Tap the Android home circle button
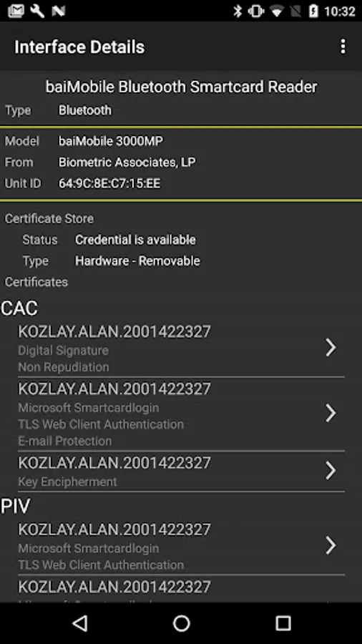The width and height of the screenshot is (362, 644). pos(181,623)
